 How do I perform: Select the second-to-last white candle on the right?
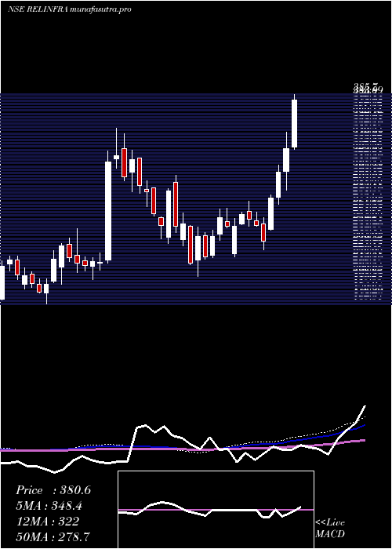click(286, 160)
